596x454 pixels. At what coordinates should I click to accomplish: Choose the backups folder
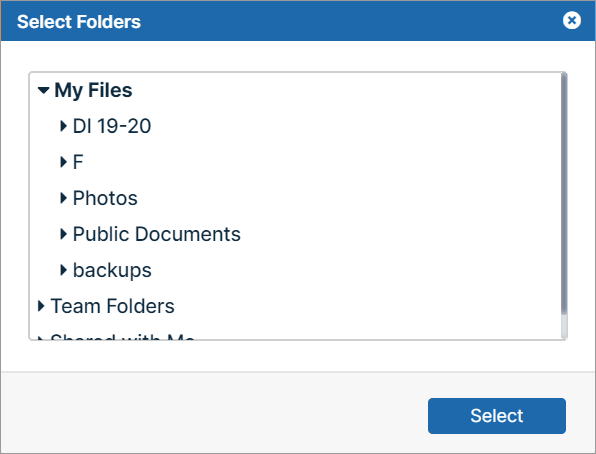112,270
